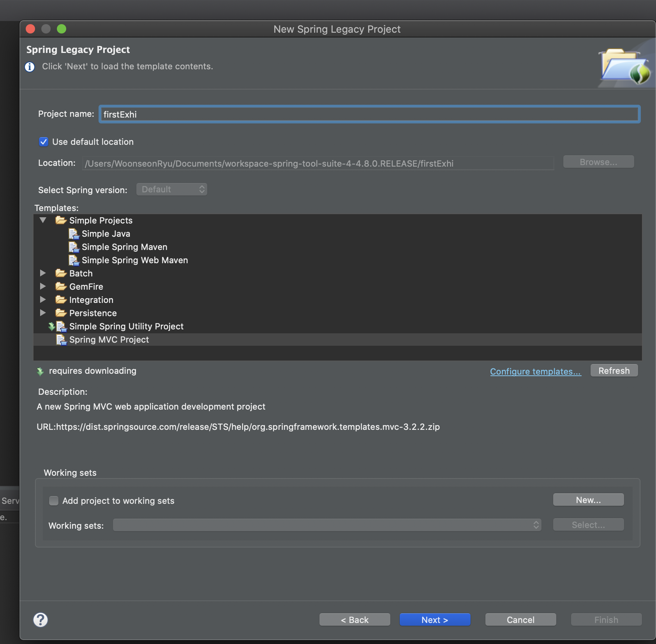
Task: Click the Simple Spring Maven template icon
Action: pos(74,247)
